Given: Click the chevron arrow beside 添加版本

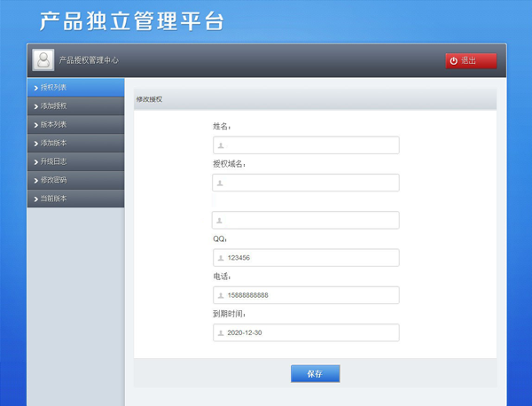Looking at the screenshot, I should coord(36,144).
